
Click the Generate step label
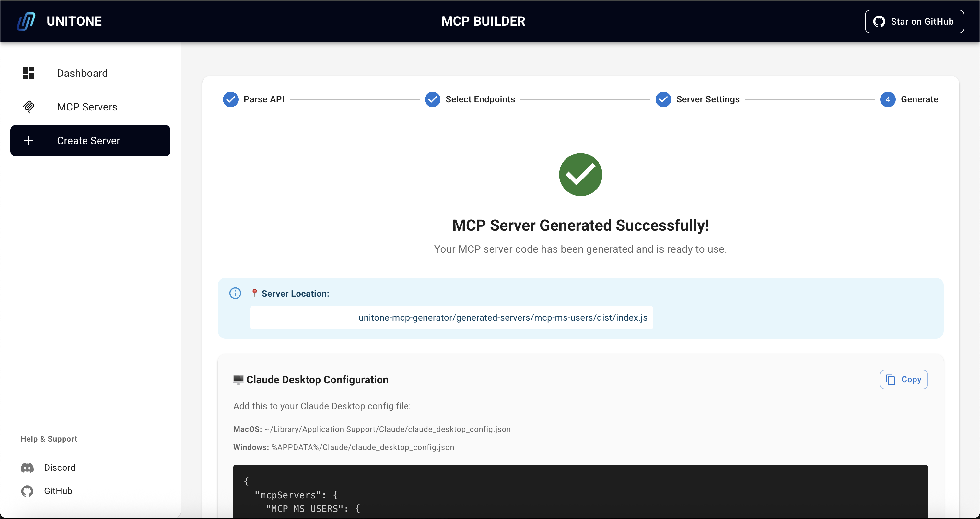(919, 99)
